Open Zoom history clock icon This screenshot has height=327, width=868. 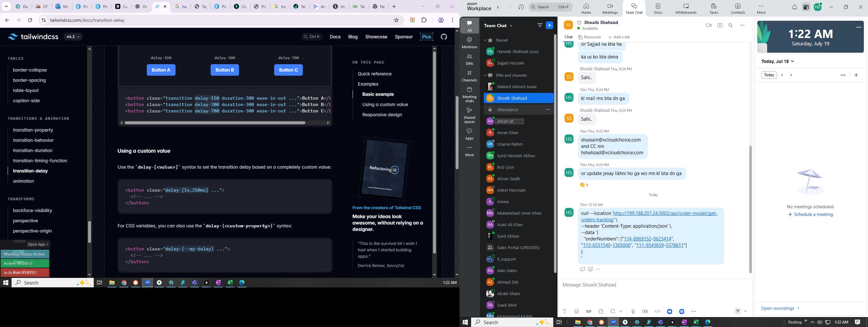pos(521,7)
